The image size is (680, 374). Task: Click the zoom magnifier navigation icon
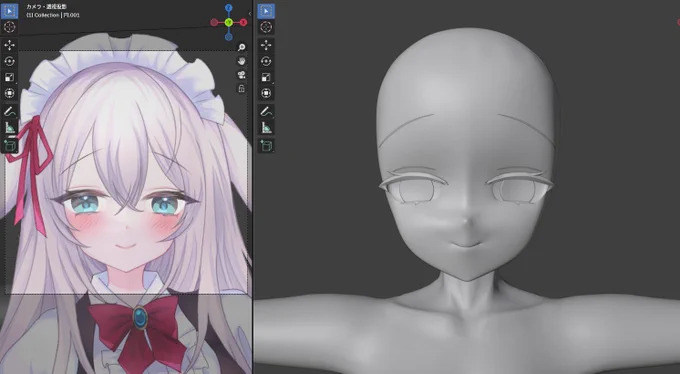242,47
